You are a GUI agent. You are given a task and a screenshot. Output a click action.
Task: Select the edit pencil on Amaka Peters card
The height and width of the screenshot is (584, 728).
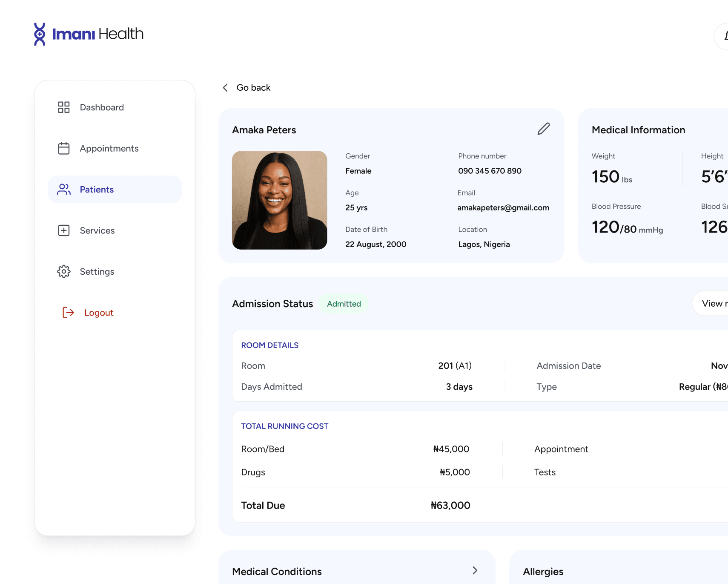[544, 128]
